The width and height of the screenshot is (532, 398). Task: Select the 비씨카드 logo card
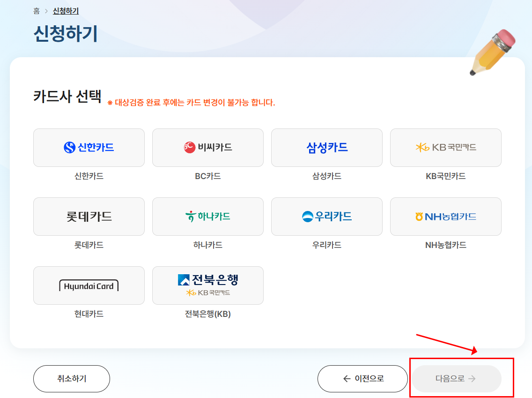pyautogui.click(x=208, y=147)
